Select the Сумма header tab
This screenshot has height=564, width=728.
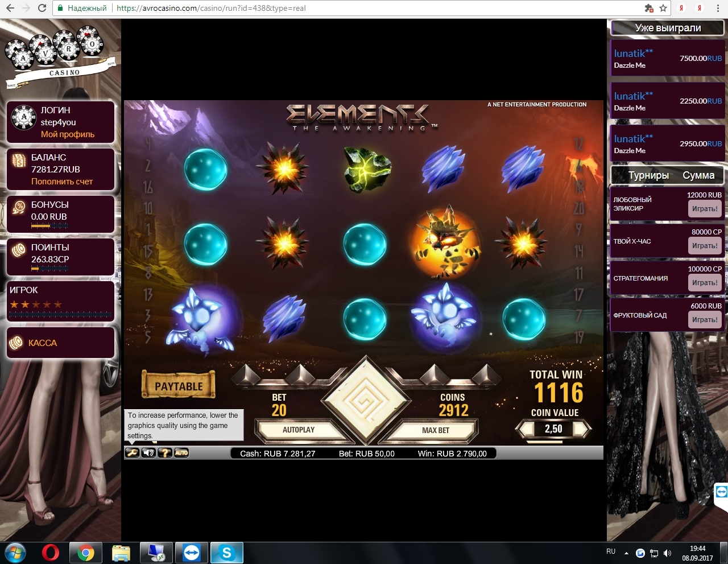coord(698,175)
